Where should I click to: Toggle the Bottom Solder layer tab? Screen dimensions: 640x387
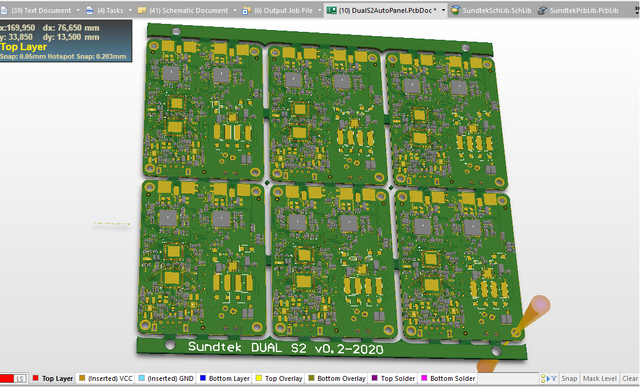(448, 378)
